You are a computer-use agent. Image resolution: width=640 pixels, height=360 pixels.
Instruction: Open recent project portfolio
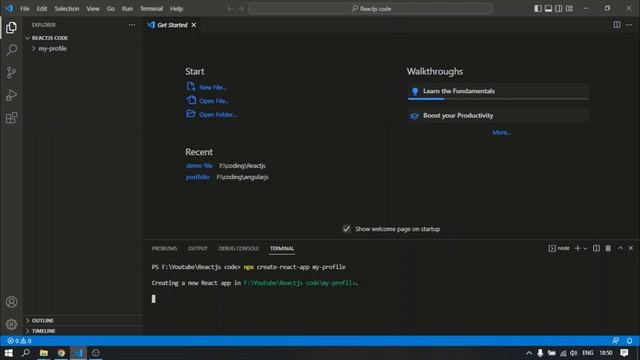pos(198,177)
